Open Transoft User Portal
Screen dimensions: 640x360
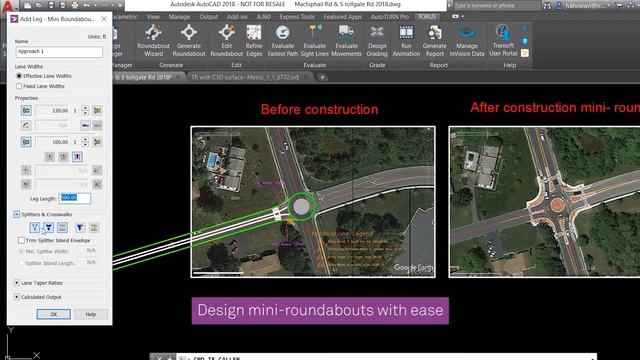point(503,40)
